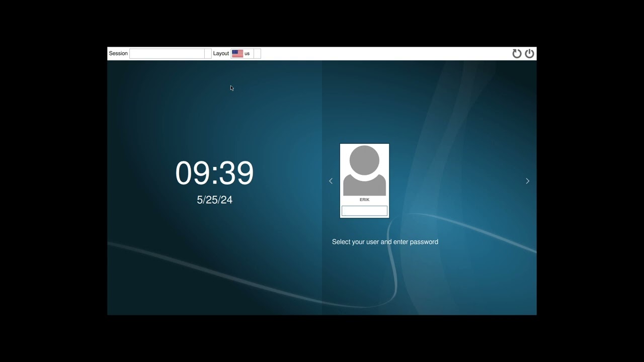Screen dimensions: 644x362
Task: Click the US flag icon
Action: [237, 53]
